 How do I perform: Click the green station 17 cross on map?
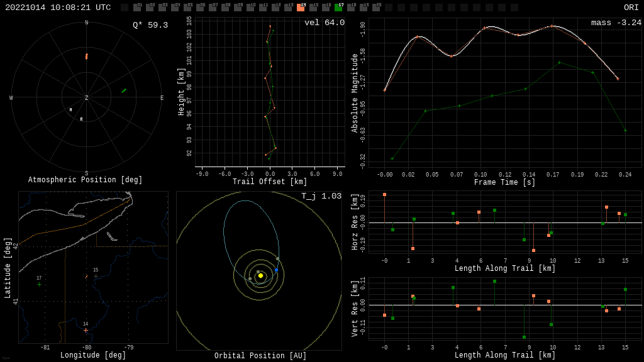tap(39, 285)
